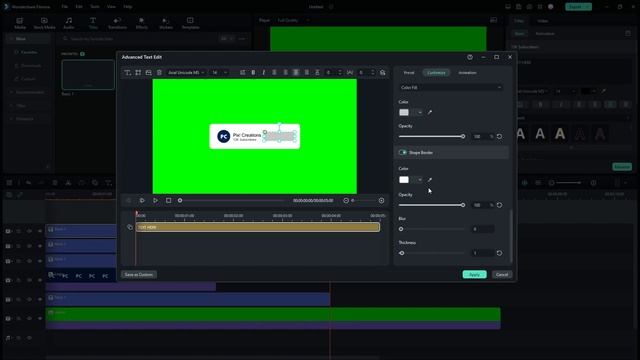The width and height of the screenshot is (640, 360).
Task: Click the play-from-start icon left of play
Action: 142,200
